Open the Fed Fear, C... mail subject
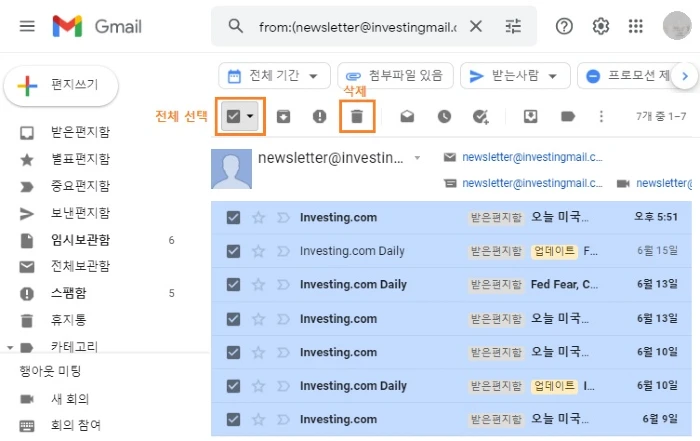Viewport: 700px width, 441px height. click(564, 284)
